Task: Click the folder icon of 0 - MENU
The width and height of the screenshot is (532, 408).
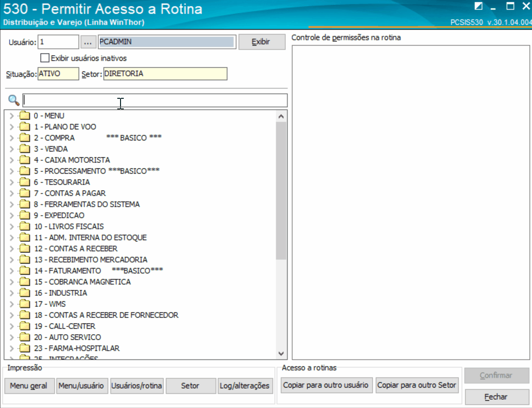Action: click(x=24, y=116)
